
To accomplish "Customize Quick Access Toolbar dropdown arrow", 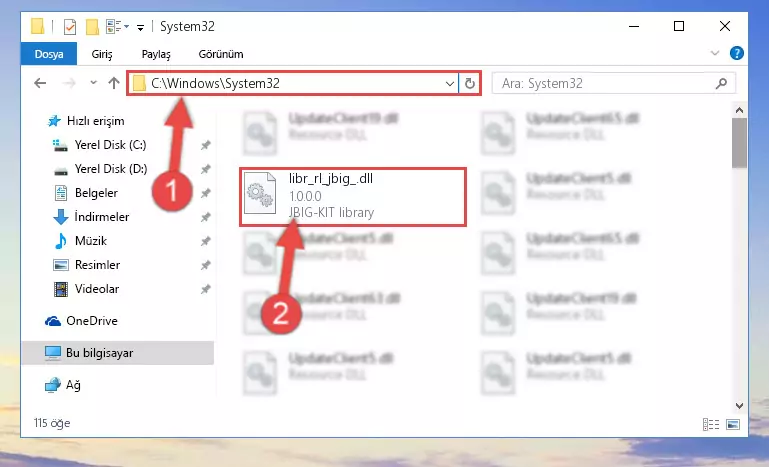I will pyautogui.click(x=140, y=27).
